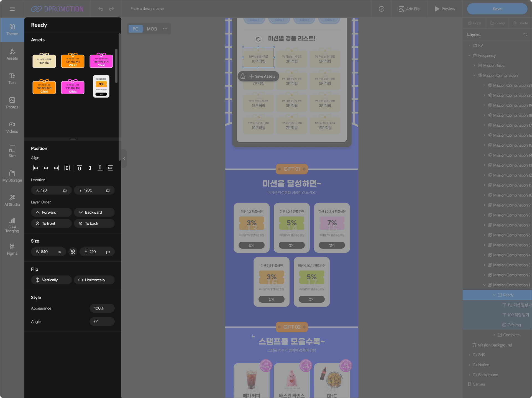Align selection to top edge
This screenshot has height=398, width=532.
[80, 168]
